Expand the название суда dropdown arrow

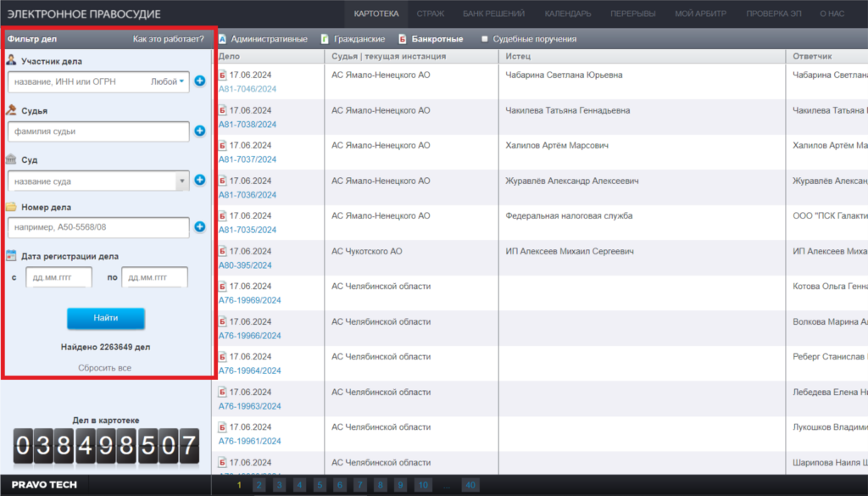[x=181, y=181]
